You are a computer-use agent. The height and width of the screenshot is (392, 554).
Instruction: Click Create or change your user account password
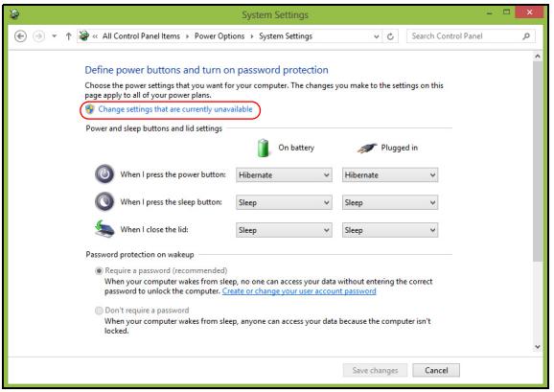[x=299, y=291]
